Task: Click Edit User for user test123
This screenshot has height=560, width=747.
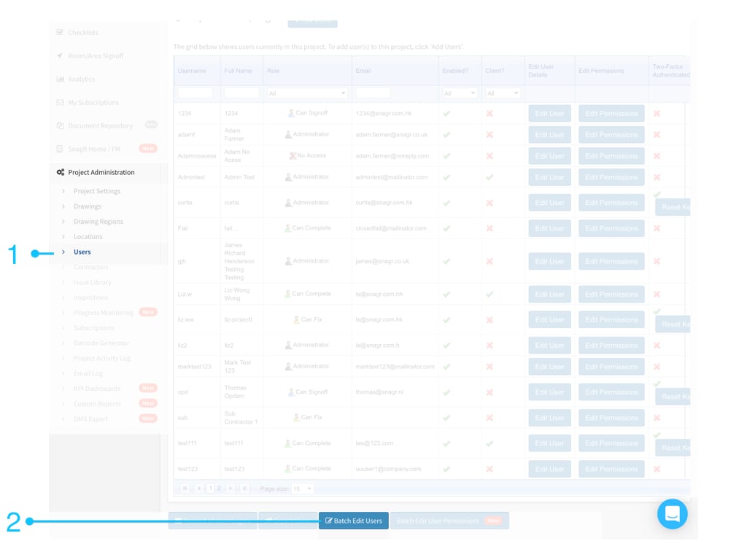Action: click(549, 469)
